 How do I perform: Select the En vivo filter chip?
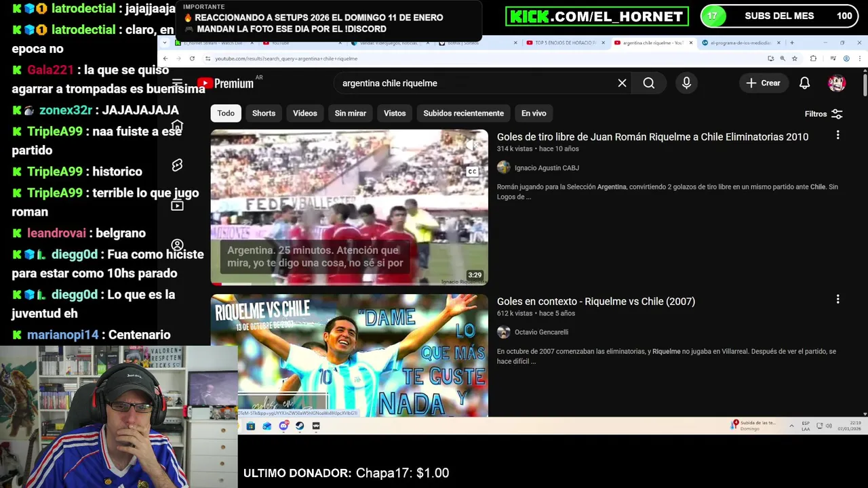click(534, 113)
